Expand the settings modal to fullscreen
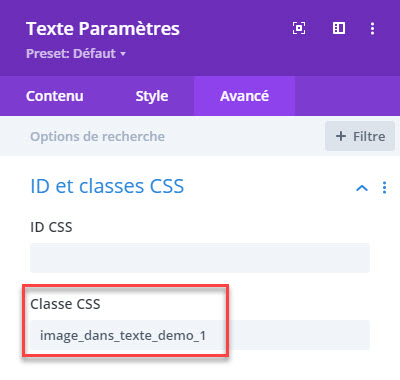Screen dimensions: 400x380 point(299,28)
